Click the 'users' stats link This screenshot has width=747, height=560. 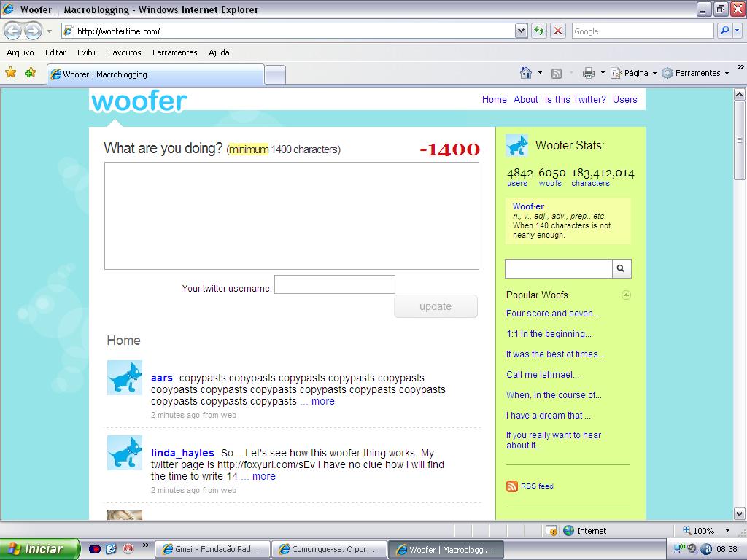click(517, 183)
